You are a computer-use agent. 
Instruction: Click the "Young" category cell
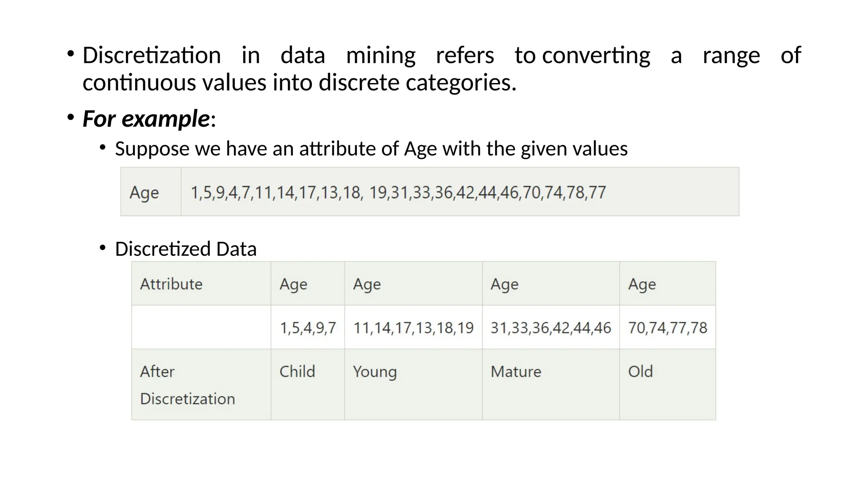point(375,372)
